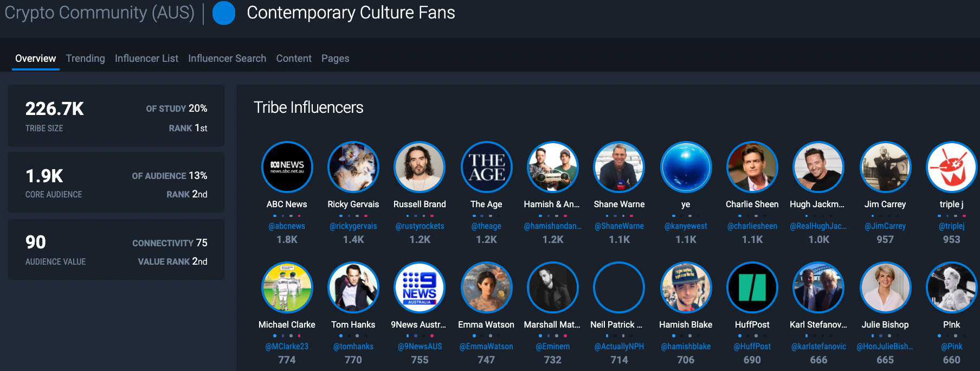The width and height of the screenshot is (980, 371).
Task: Select Hugh Jackman profile photo
Action: [818, 167]
